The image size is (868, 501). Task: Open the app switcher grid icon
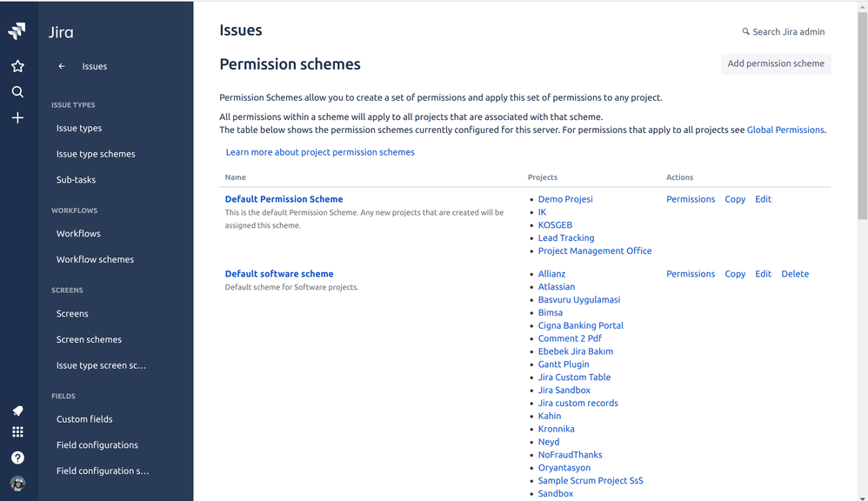(x=17, y=431)
